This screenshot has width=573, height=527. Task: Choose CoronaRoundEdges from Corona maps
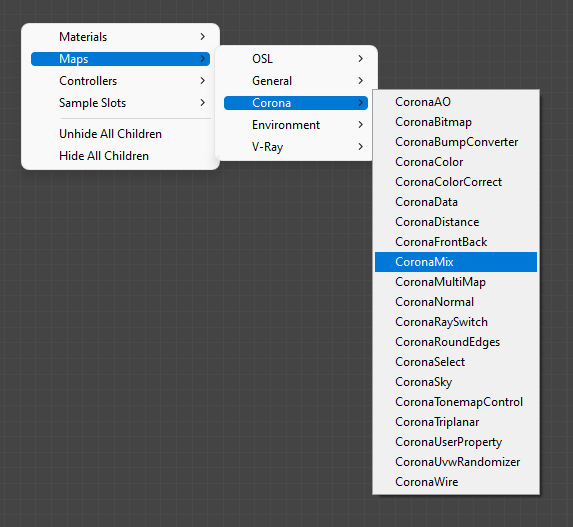click(x=456, y=342)
